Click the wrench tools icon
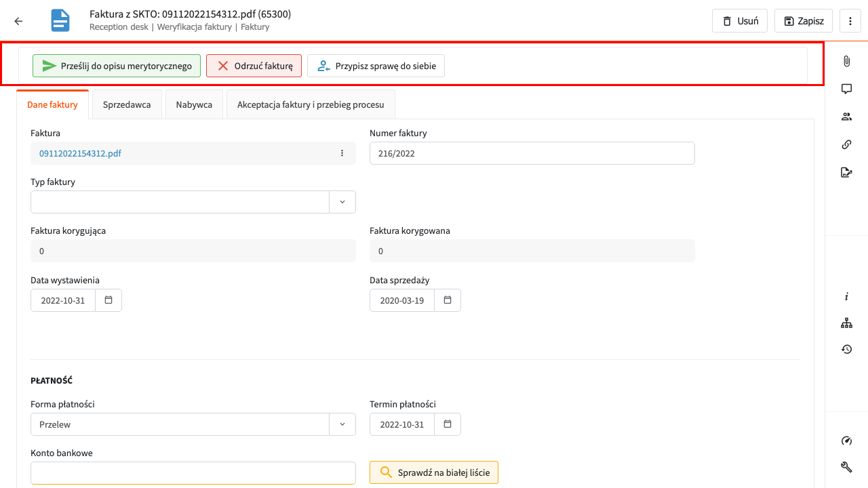Screen dimensions: 868x488 click(846, 466)
